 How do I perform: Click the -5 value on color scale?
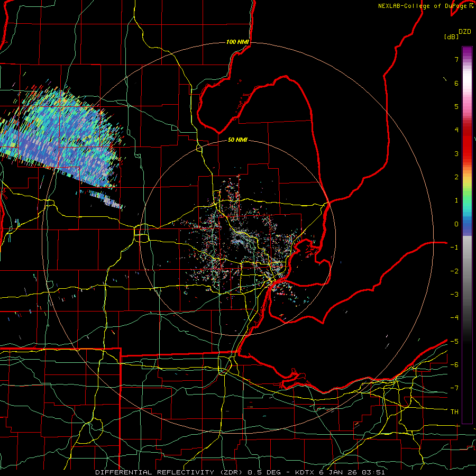click(454, 342)
